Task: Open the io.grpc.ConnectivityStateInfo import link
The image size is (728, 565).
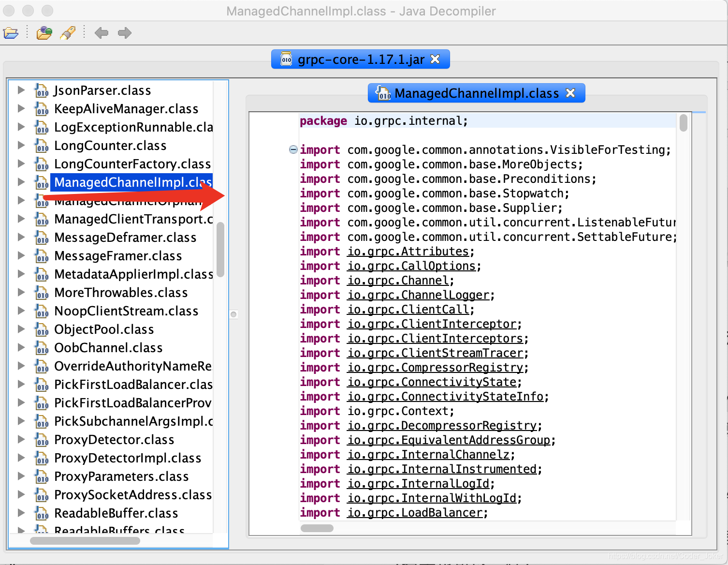Action: [x=445, y=397]
